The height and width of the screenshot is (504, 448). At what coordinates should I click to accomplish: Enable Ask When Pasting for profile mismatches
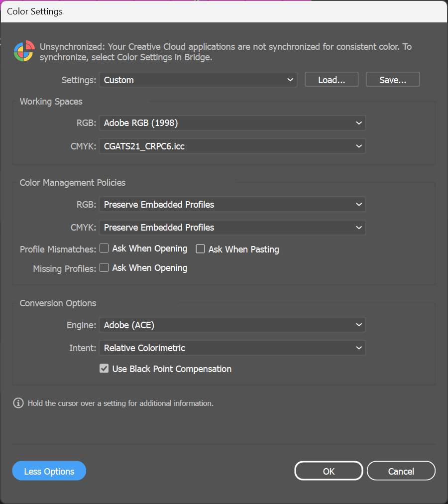(200, 248)
